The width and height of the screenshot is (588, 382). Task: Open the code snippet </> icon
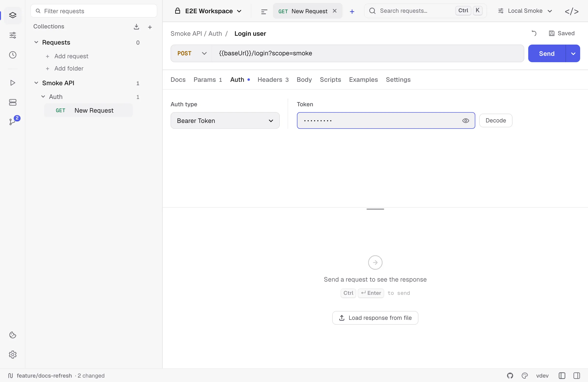pyautogui.click(x=571, y=11)
